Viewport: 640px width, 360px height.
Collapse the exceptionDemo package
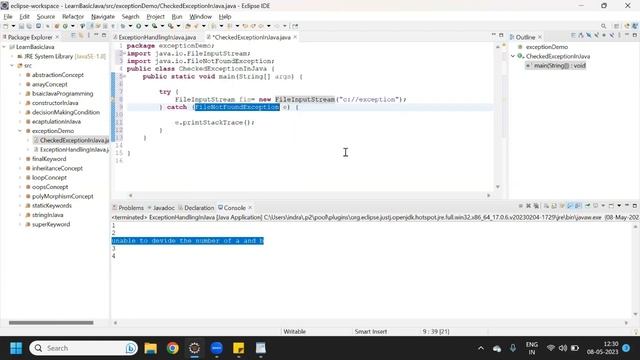[x=20, y=131]
